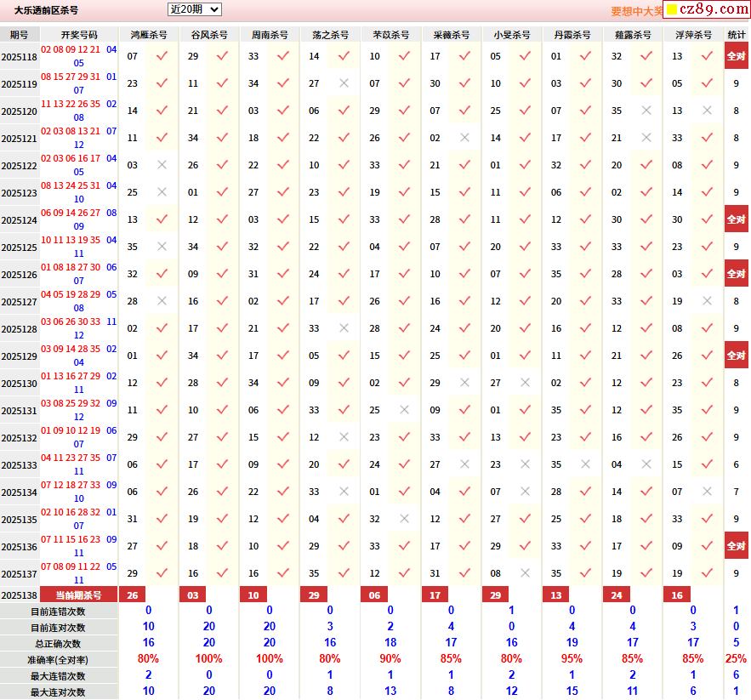Select the 统计 column header
Screen dimensions: 751x700
(x=737, y=35)
